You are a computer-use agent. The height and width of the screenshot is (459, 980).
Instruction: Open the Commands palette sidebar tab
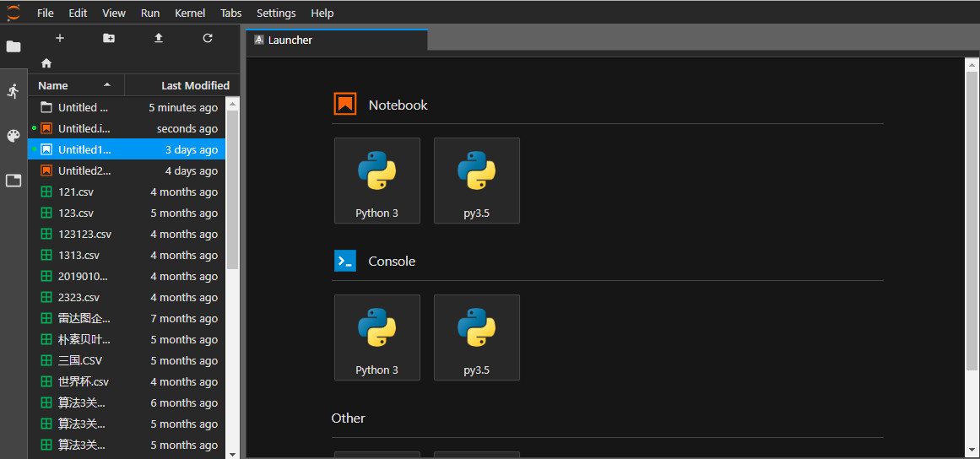point(14,136)
